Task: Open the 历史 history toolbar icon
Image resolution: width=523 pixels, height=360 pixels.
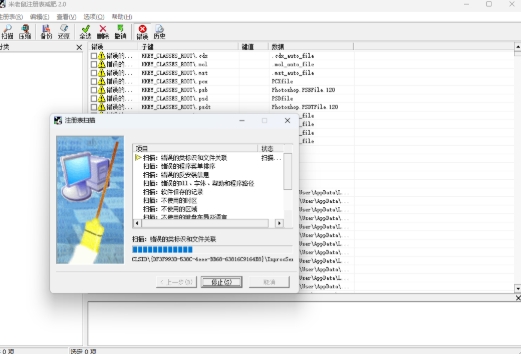Action: point(159,32)
